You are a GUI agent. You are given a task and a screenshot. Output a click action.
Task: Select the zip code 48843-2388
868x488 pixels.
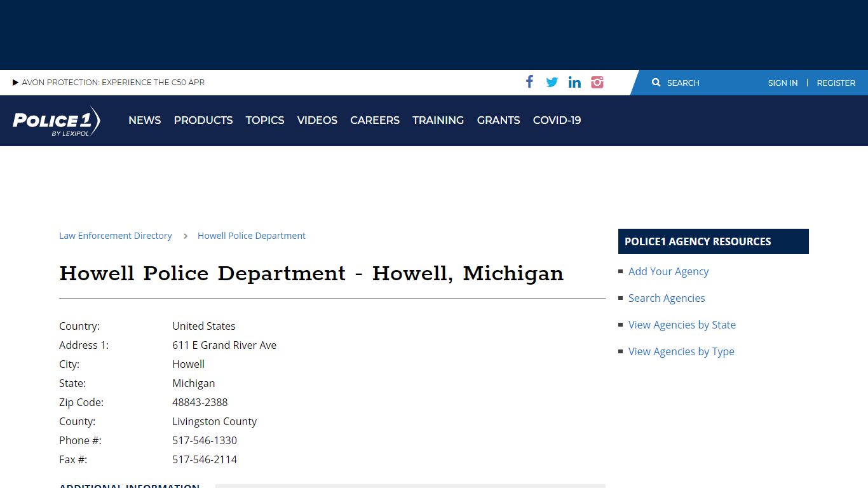click(200, 402)
